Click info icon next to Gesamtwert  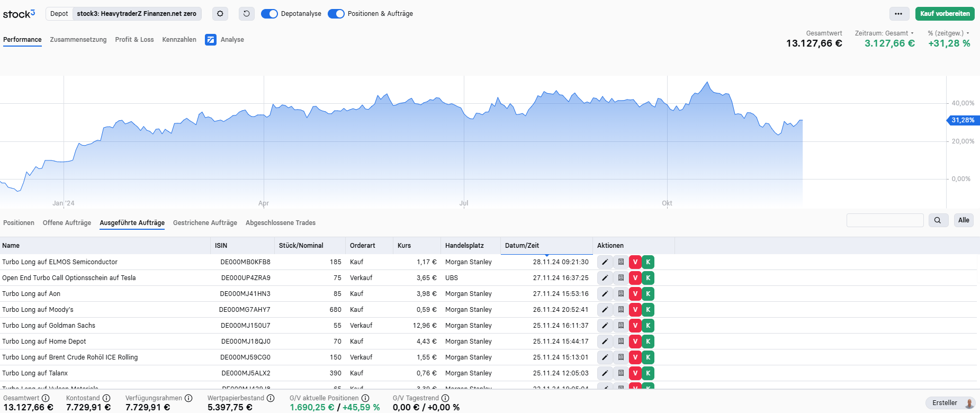[x=46, y=398]
